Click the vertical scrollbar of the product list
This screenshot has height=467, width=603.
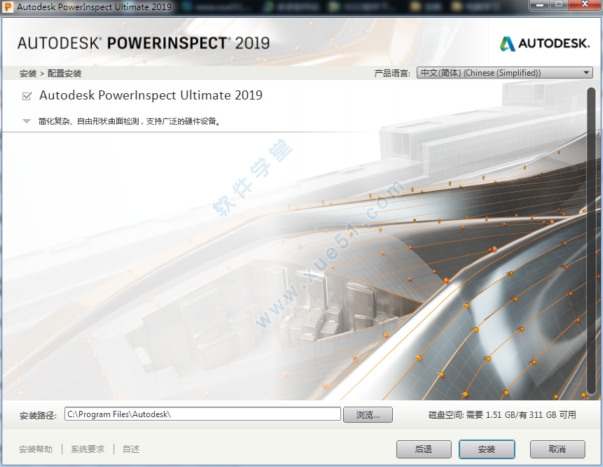pos(591,240)
